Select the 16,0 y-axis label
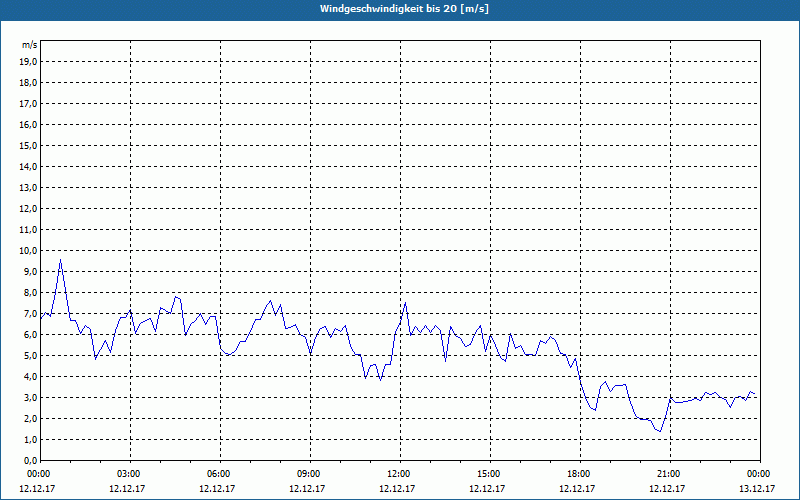Screen dimensions: 800x500 tap(28, 124)
